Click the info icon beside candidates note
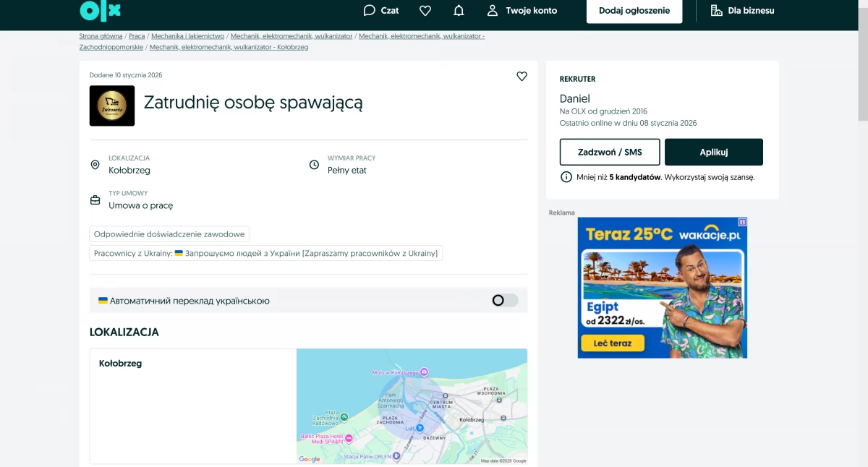The height and width of the screenshot is (467, 868). (566, 177)
